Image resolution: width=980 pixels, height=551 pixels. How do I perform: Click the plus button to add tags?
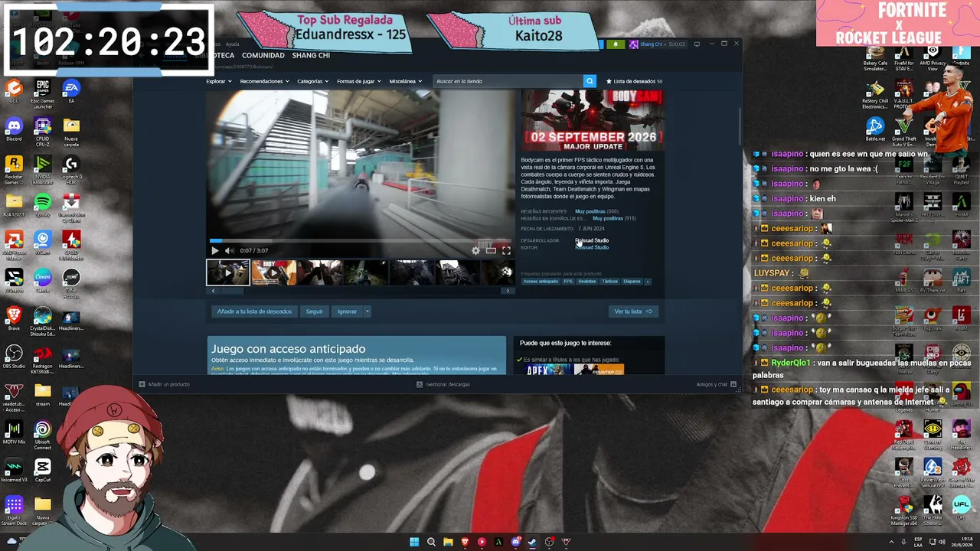pos(648,282)
